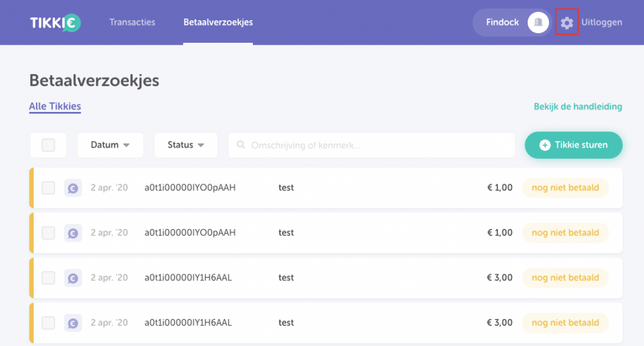Click the Tikkie icon on last €3,00 row
The width and height of the screenshot is (644, 346).
point(73,323)
